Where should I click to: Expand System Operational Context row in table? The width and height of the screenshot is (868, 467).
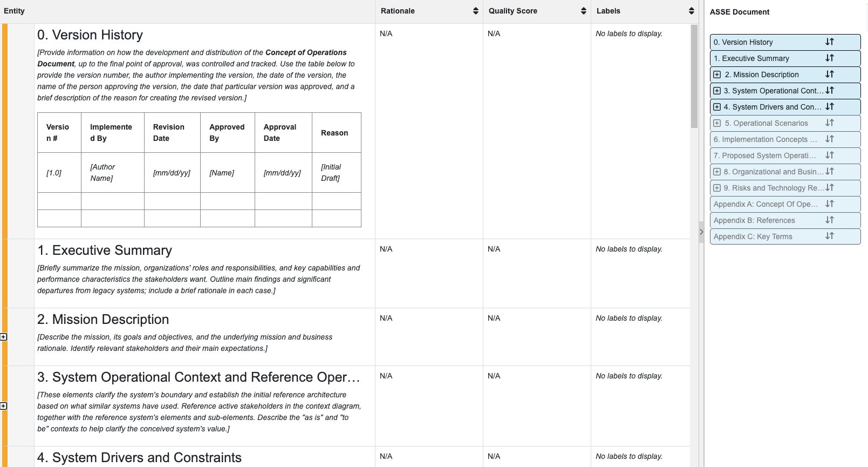[x=3, y=406]
